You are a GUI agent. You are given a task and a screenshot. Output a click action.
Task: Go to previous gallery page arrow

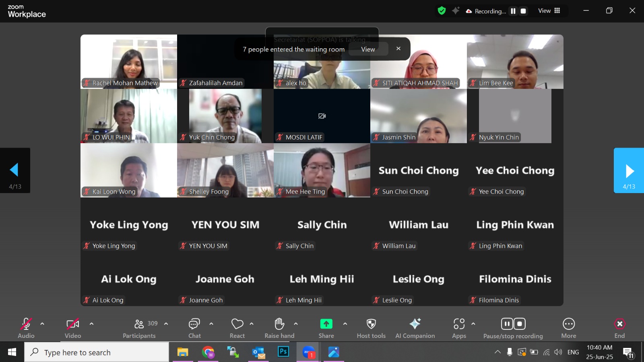point(15,171)
